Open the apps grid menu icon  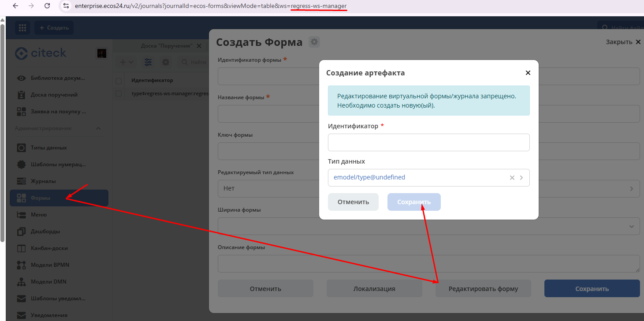pyautogui.click(x=22, y=27)
